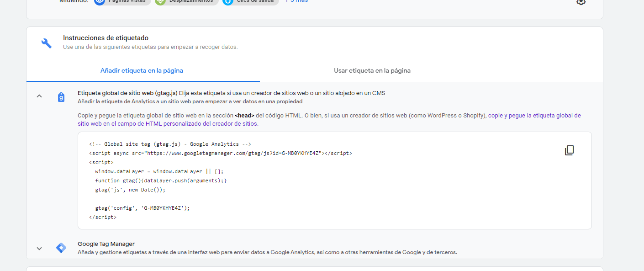Click the Etiqueta global de sitio web (gtag.js) heading
Viewport: 644px width, 271px height.
pyautogui.click(x=127, y=93)
